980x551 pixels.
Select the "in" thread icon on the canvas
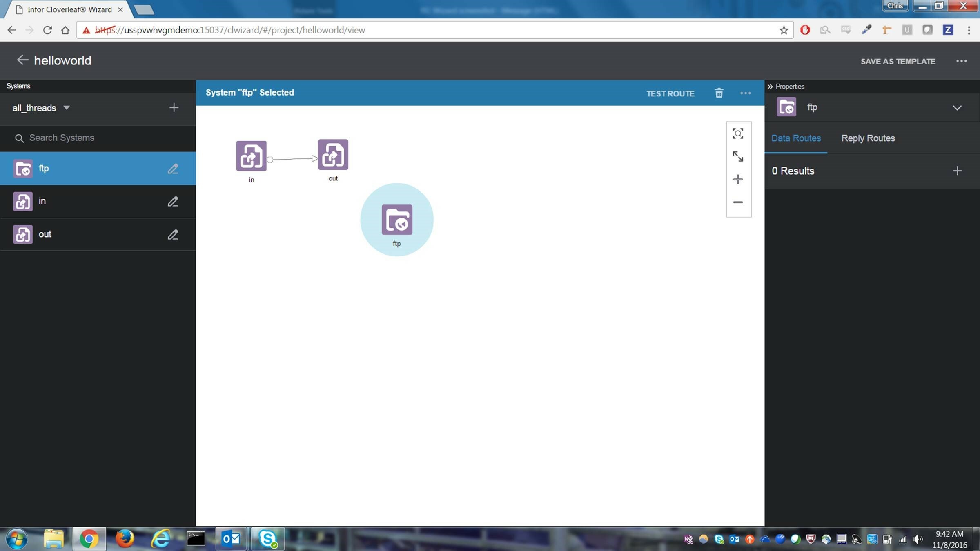[x=251, y=156]
